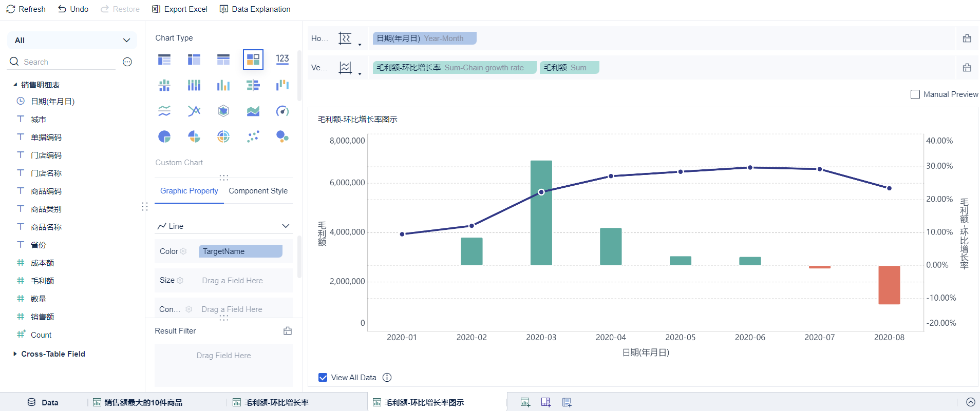Enable the Manual Preview checkbox
The width and height of the screenshot is (980, 411).
(915, 94)
